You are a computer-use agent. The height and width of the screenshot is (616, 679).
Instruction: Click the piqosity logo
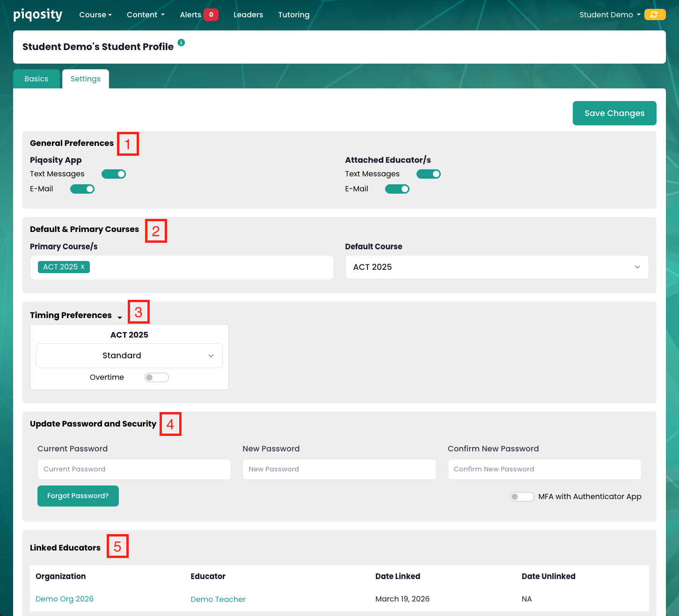coord(38,14)
